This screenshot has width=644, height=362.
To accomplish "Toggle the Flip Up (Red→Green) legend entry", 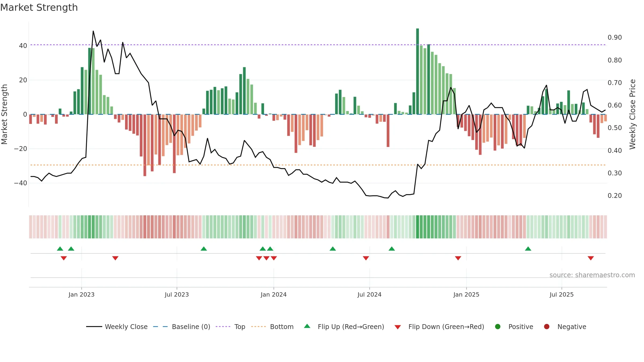I will click(x=344, y=327).
